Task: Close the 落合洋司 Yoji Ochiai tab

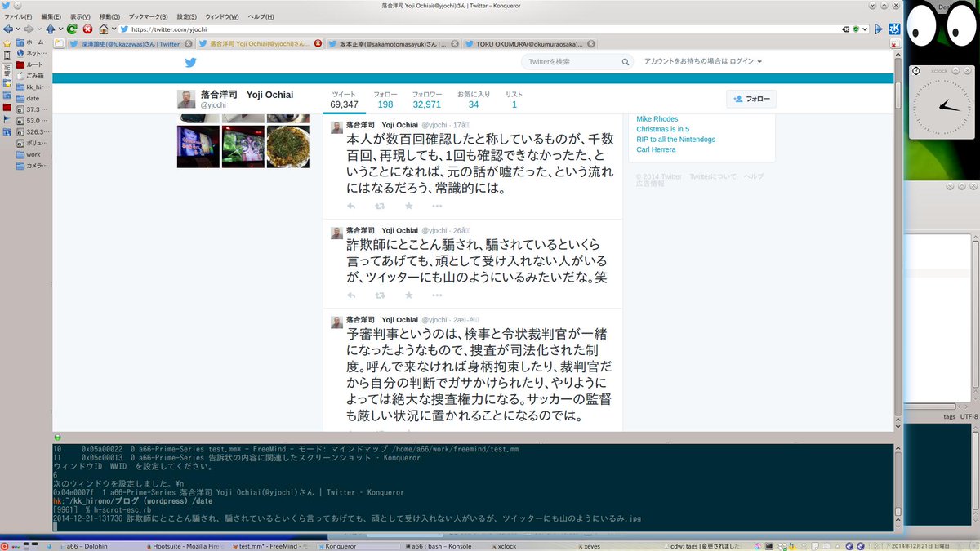Action: pyautogui.click(x=318, y=44)
